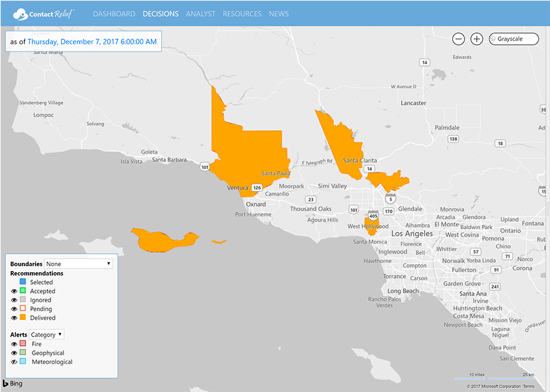This screenshot has height=392, width=550.
Task: Zoom out the map with minus button
Action: (458, 39)
